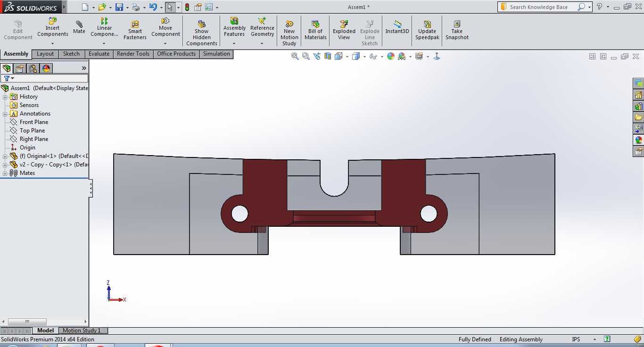This screenshot has width=644, height=347.
Task: Select the PropertyManager tab icon
Action: coord(20,68)
